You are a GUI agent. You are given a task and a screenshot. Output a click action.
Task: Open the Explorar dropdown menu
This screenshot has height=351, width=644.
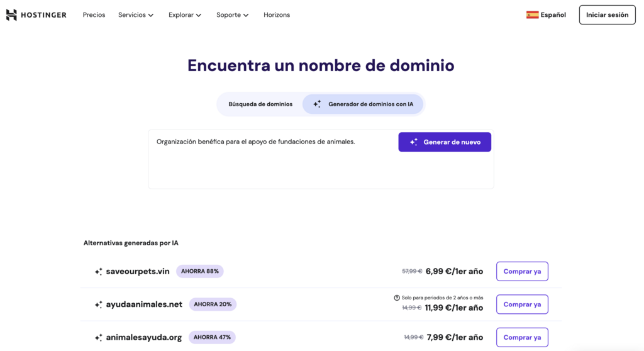coord(185,15)
